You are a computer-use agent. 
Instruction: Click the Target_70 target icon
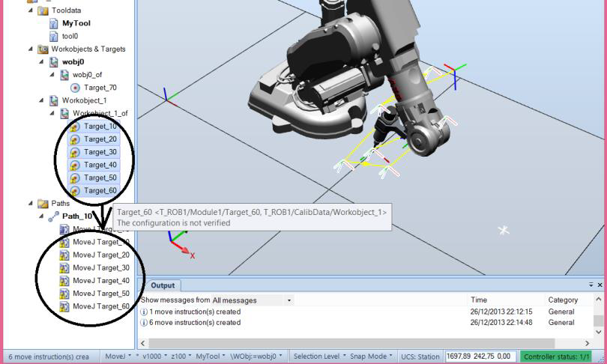coord(75,88)
